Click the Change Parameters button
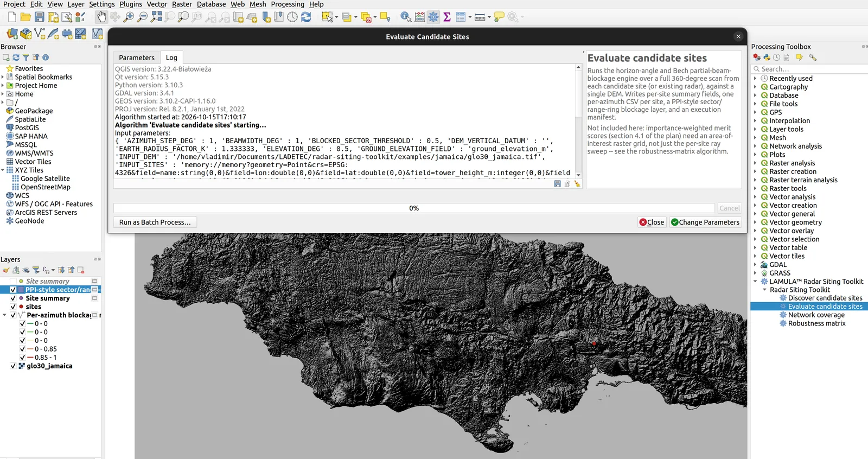 705,222
